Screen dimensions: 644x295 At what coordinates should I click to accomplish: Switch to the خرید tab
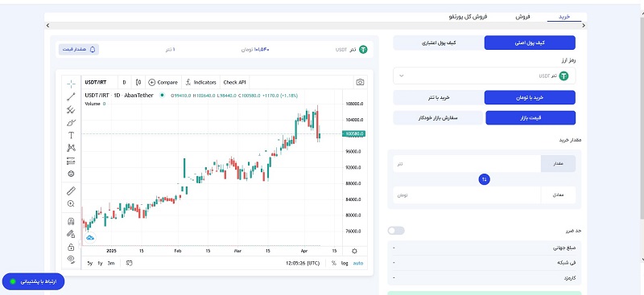(x=564, y=17)
